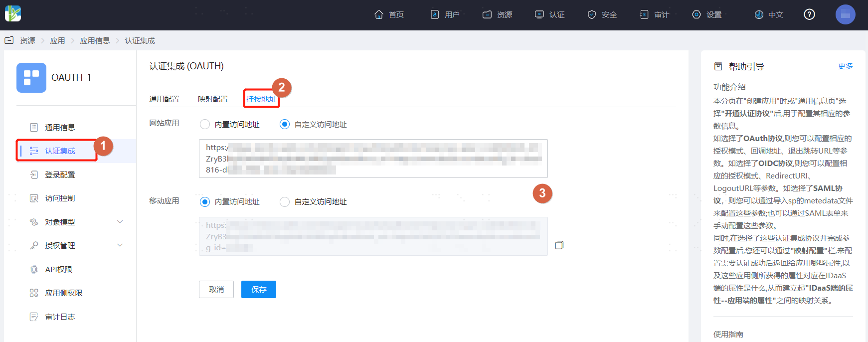The width and height of the screenshot is (868, 342).
Task: Click the 保存 button
Action: [x=258, y=290]
